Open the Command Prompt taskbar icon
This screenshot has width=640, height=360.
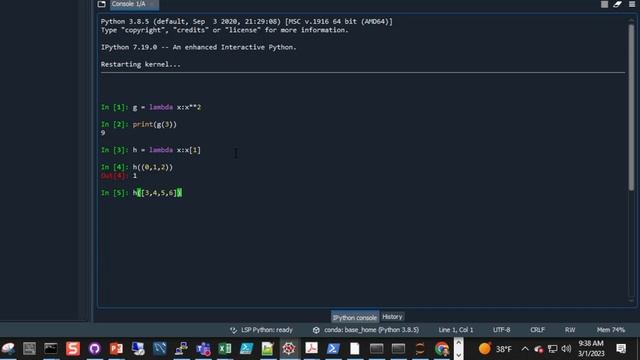51,349
